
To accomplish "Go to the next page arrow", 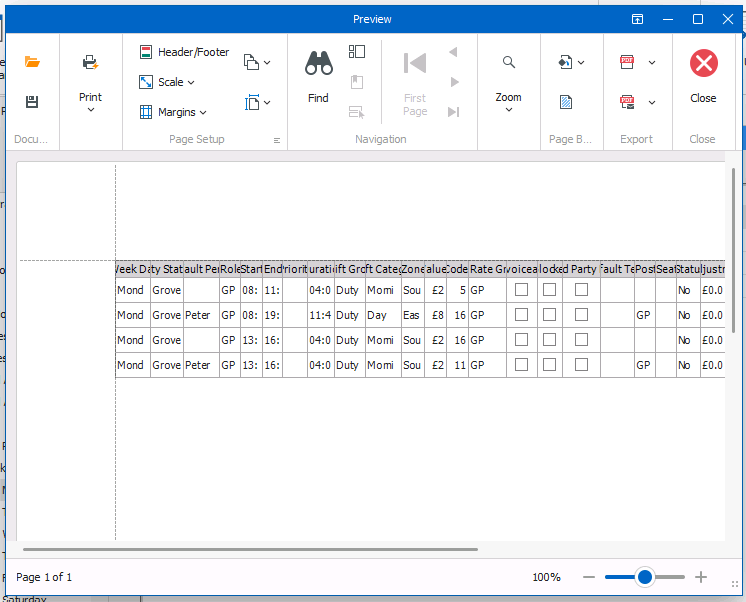I will [454, 82].
